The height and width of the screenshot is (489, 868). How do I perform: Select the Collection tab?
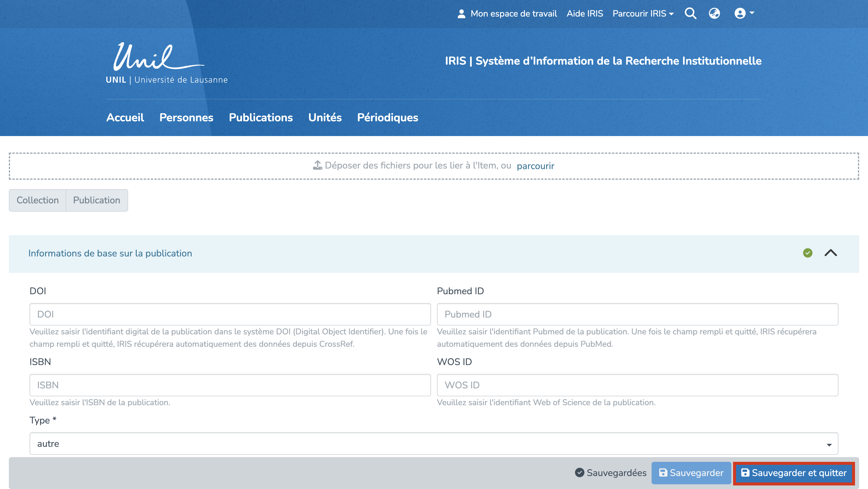[x=37, y=200]
